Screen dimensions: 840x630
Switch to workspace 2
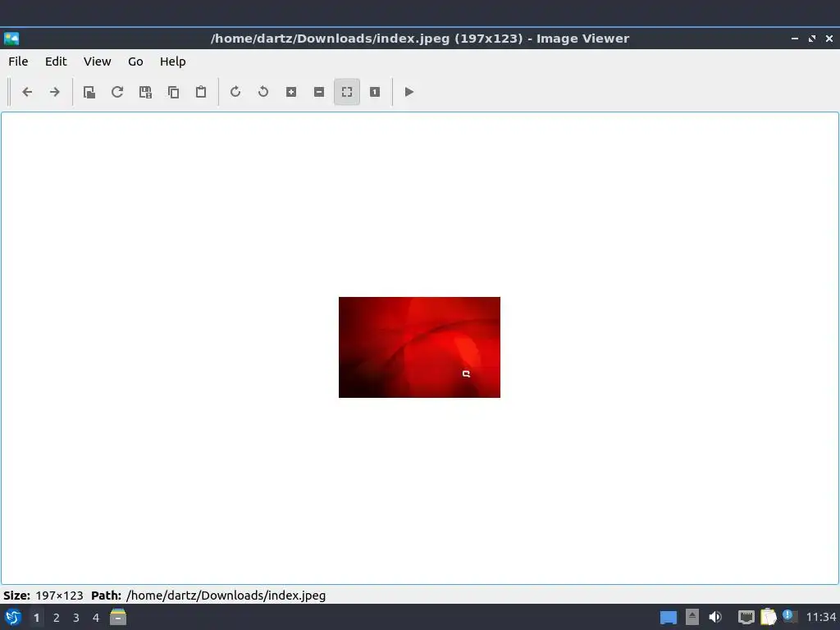[57, 618]
